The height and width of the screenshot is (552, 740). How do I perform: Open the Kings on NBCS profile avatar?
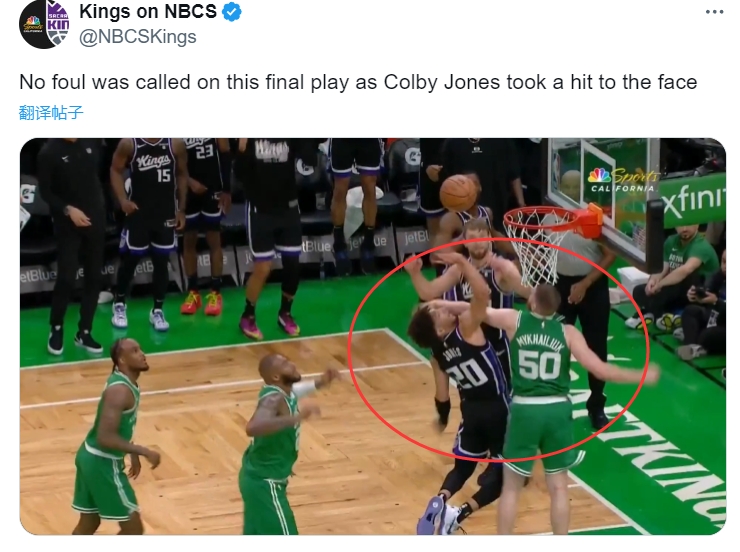[44, 24]
